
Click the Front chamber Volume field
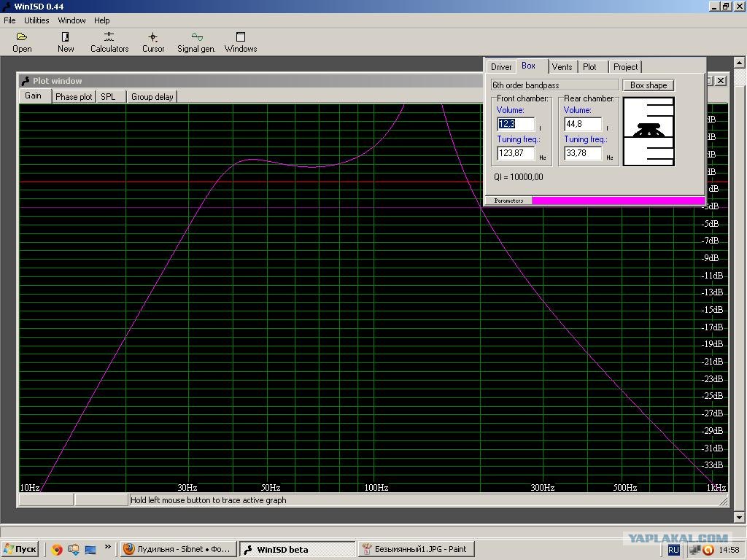click(x=516, y=124)
